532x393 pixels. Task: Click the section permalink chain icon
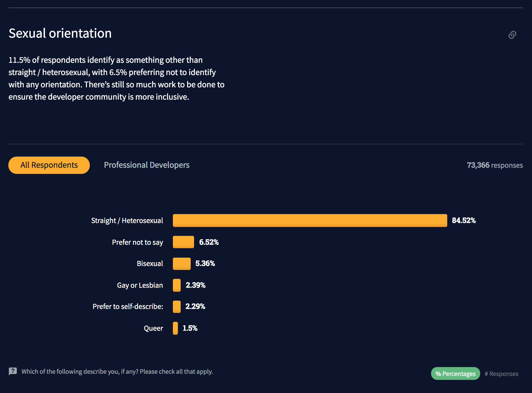512,35
